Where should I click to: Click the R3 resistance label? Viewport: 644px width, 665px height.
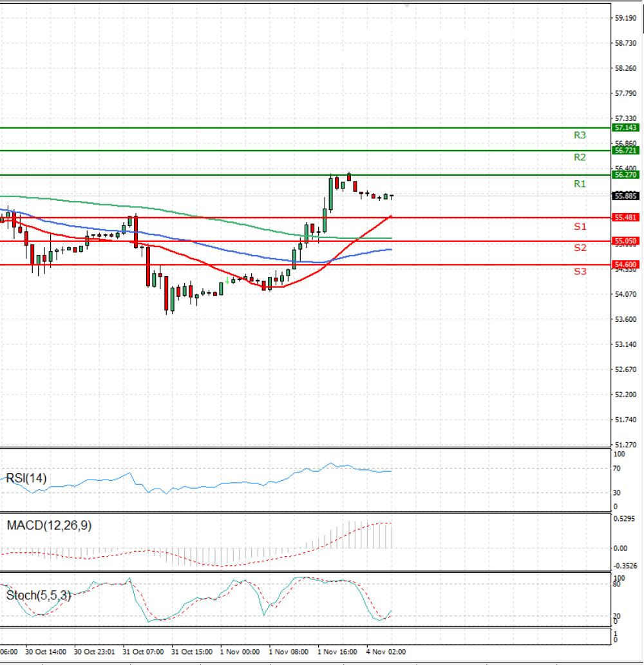[580, 135]
